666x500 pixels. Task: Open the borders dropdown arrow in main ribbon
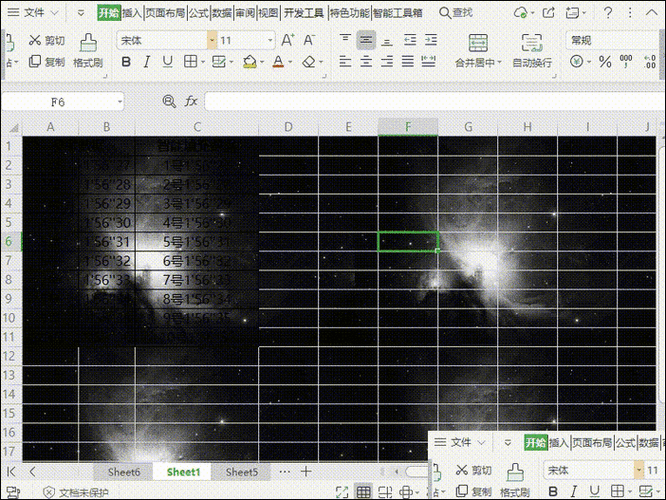point(203,62)
